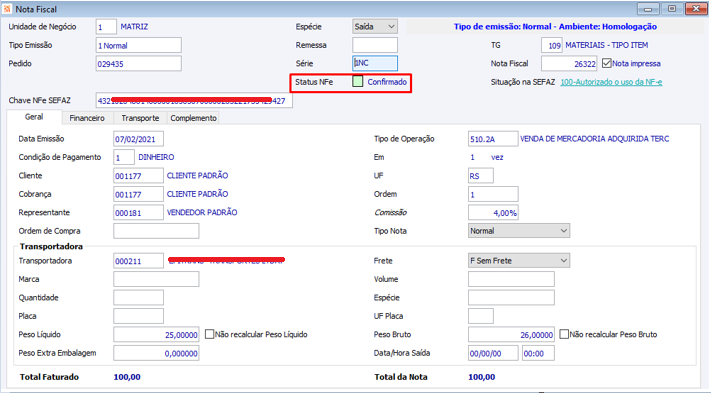Select the Série input field
This screenshot has width=711, height=393.
[x=375, y=63]
